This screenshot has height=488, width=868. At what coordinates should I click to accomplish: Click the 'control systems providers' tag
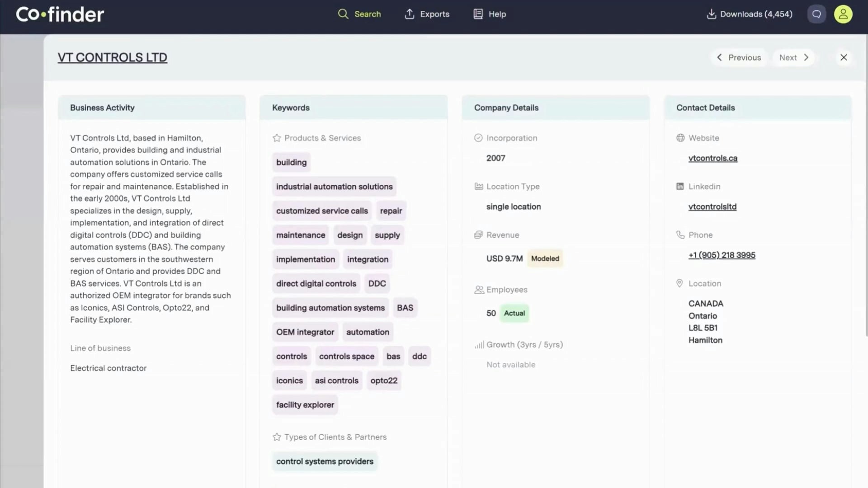click(x=325, y=461)
